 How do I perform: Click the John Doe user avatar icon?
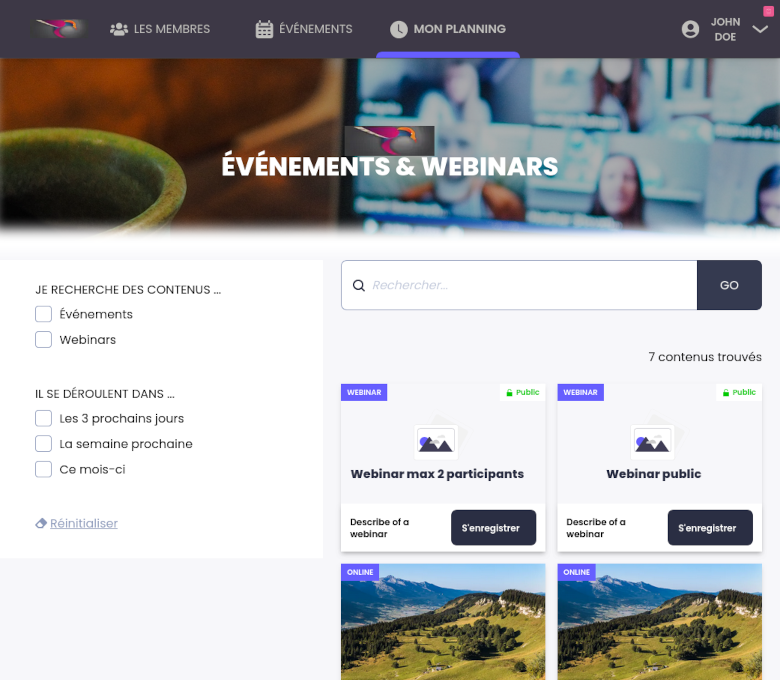pyautogui.click(x=690, y=29)
